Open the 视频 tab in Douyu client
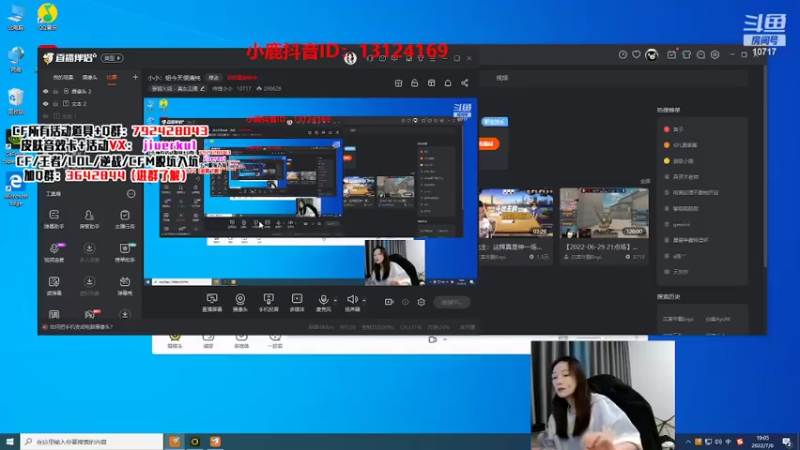Image resolution: width=800 pixels, height=450 pixels. coord(503,78)
